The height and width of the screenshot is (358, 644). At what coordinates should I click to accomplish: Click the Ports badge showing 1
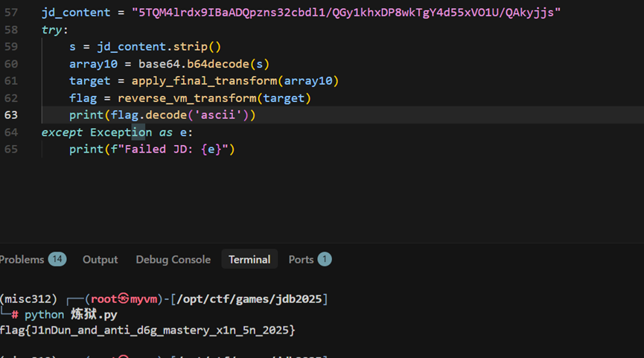pyautogui.click(x=325, y=259)
